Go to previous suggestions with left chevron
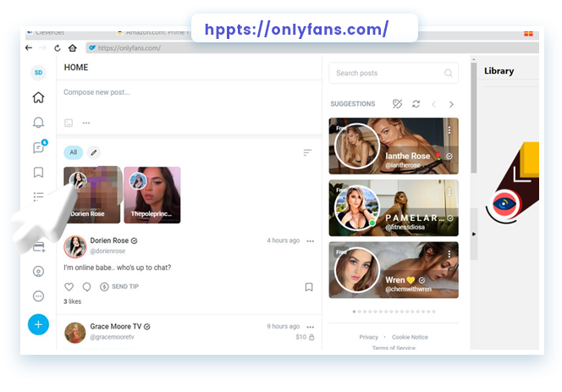The image size is (562, 392). 433,104
